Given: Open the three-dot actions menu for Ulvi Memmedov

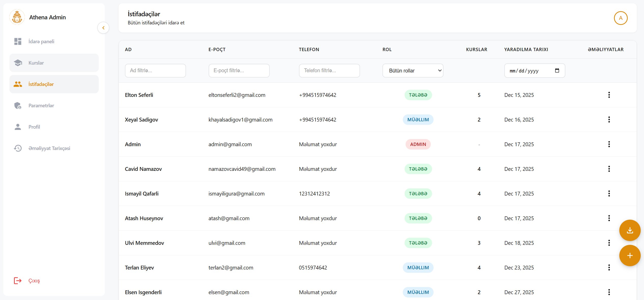Looking at the screenshot, I should coord(609,243).
